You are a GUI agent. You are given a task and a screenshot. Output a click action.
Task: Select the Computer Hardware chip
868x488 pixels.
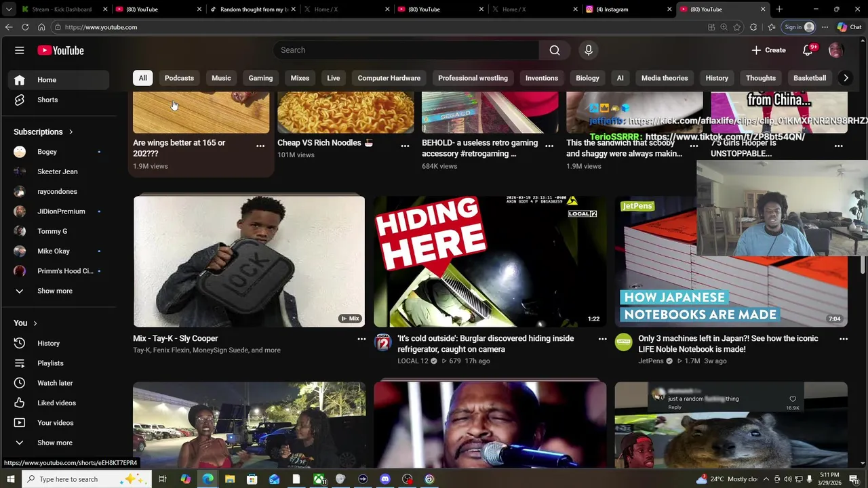pos(389,78)
